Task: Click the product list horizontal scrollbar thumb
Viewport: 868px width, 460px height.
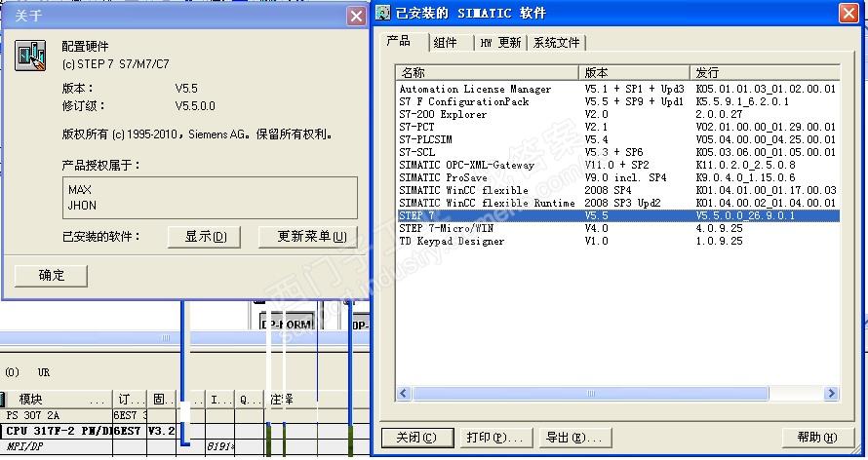Action: click(591, 393)
